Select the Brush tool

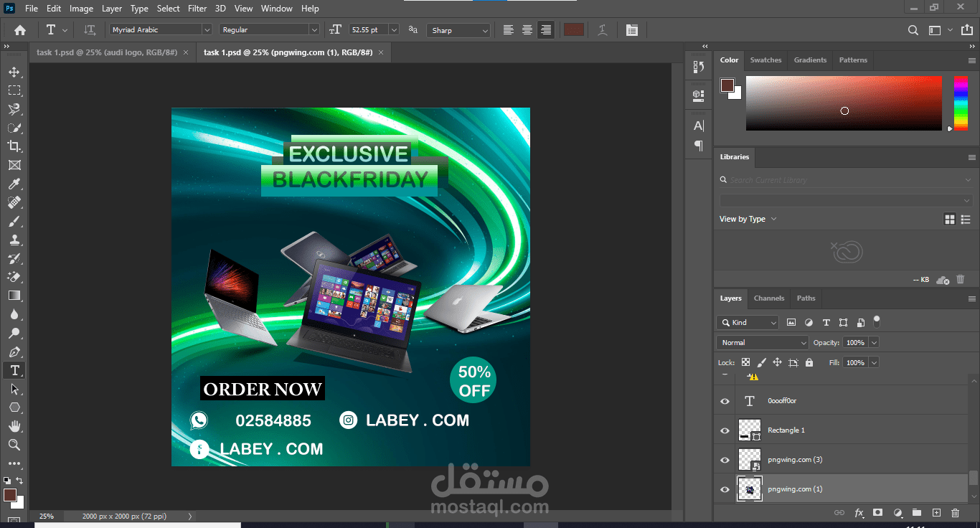click(14, 221)
